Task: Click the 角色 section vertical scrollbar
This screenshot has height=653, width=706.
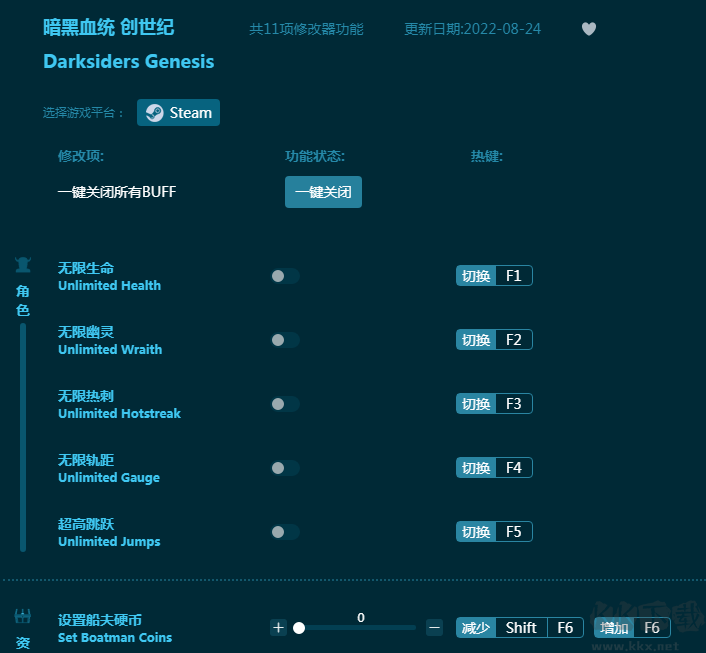Action: [23, 438]
